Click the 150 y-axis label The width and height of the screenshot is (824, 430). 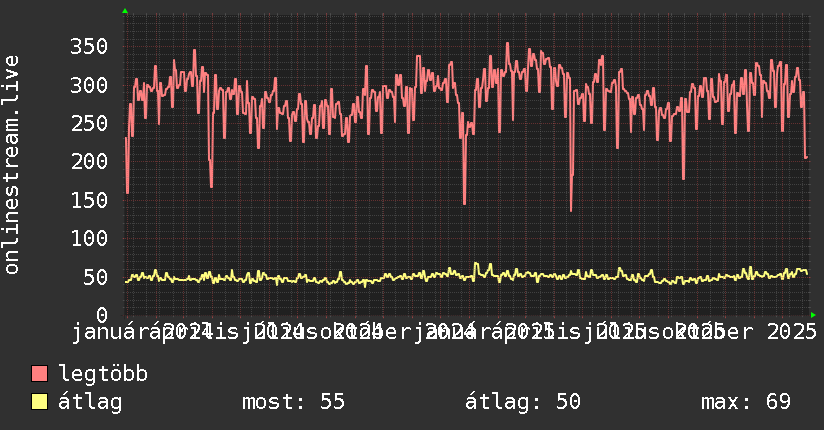[x=89, y=200]
